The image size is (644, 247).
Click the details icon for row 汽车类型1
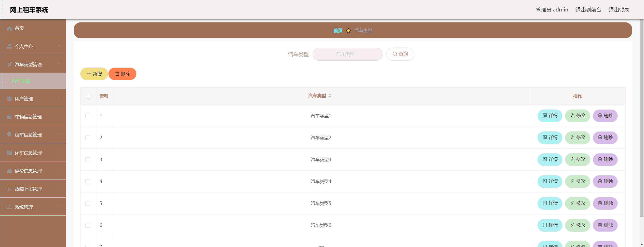[545, 116]
